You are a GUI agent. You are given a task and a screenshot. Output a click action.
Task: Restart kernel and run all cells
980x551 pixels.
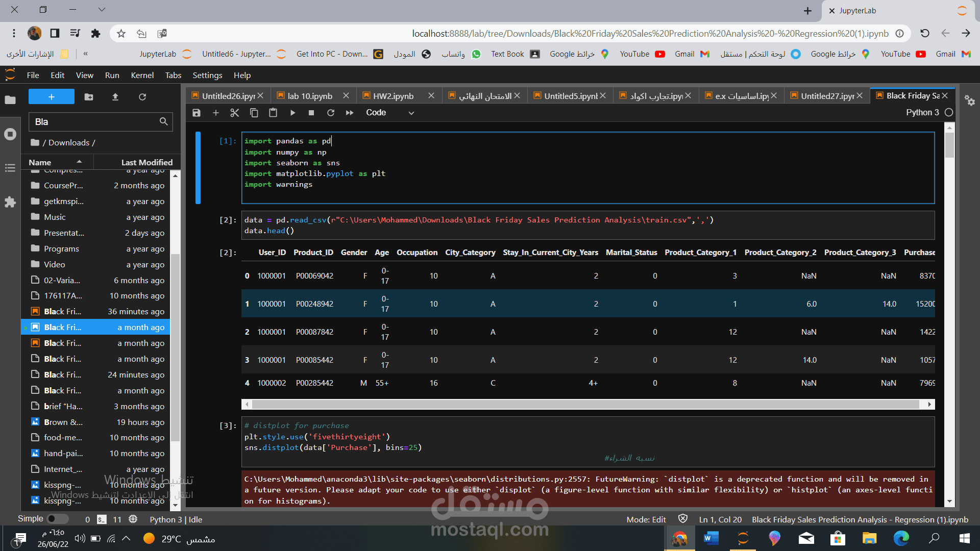coord(350,113)
